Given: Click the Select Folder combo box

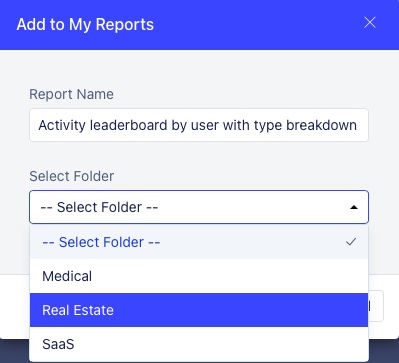Looking at the screenshot, I should coord(199,207).
